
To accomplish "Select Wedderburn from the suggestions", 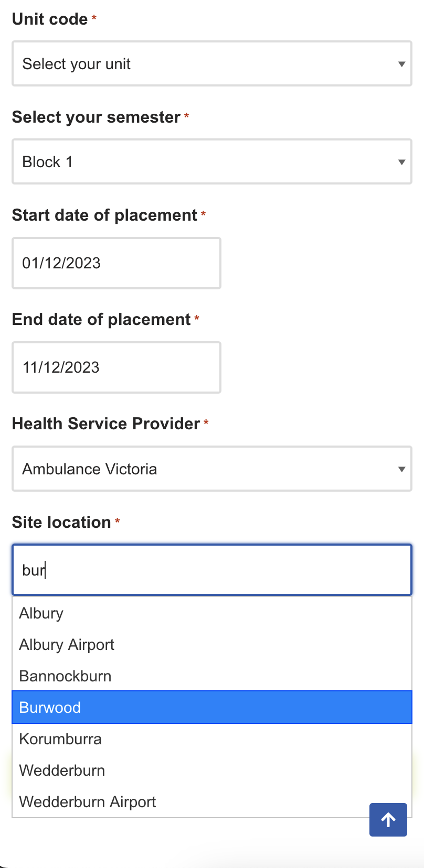I will pos(62,771).
